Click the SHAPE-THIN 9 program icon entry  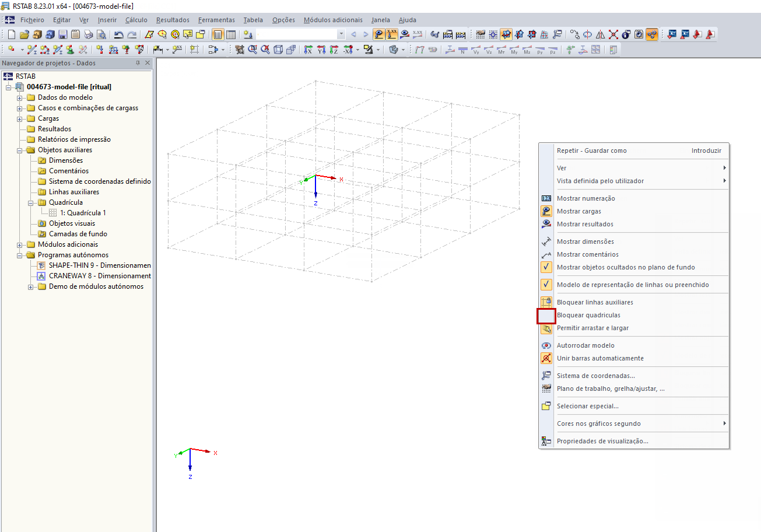[x=41, y=265]
